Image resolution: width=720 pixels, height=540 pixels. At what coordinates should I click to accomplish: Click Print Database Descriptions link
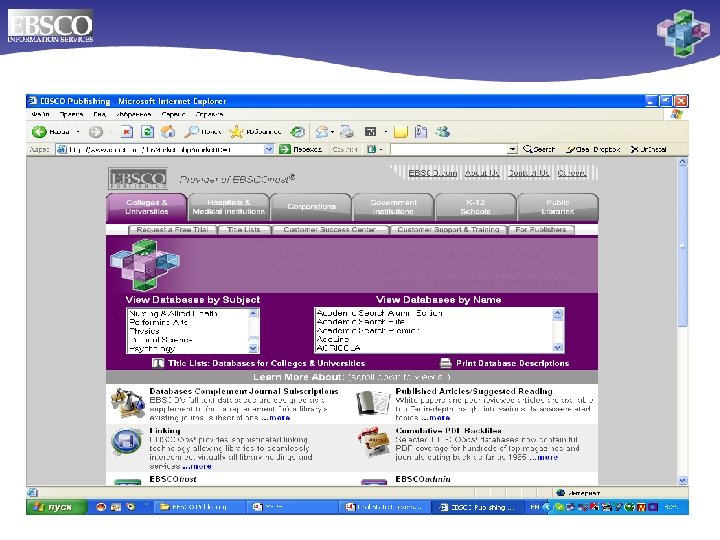512,363
